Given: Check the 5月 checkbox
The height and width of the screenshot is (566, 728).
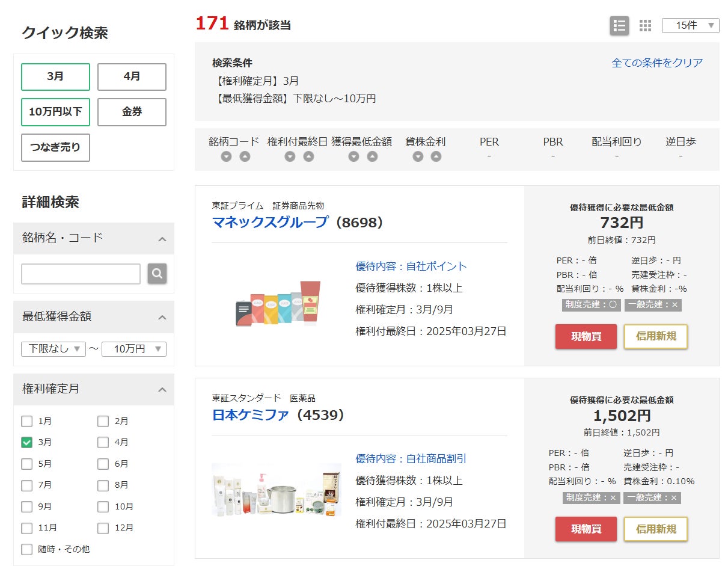Looking at the screenshot, I should (x=26, y=464).
